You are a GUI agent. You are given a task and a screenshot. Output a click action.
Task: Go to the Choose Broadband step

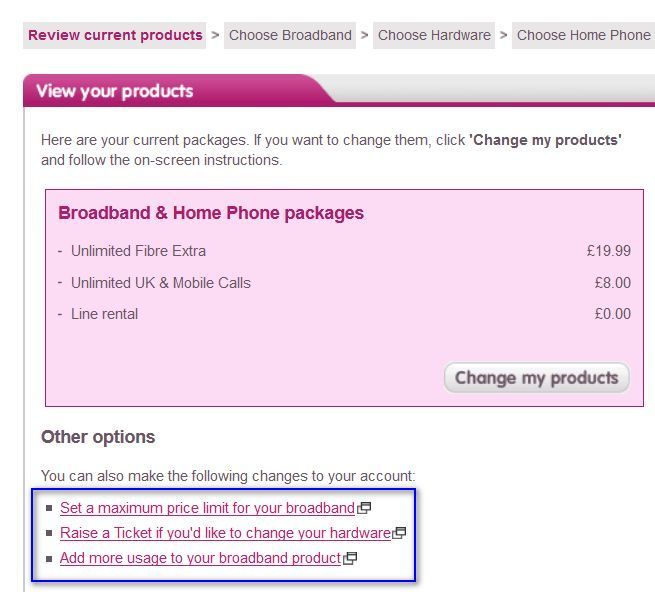pos(290,35)
